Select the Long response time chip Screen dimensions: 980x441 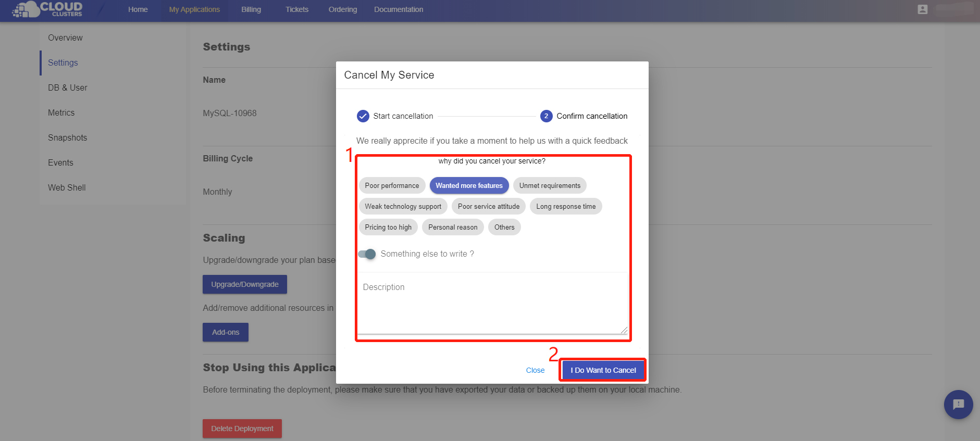(566, 206)
